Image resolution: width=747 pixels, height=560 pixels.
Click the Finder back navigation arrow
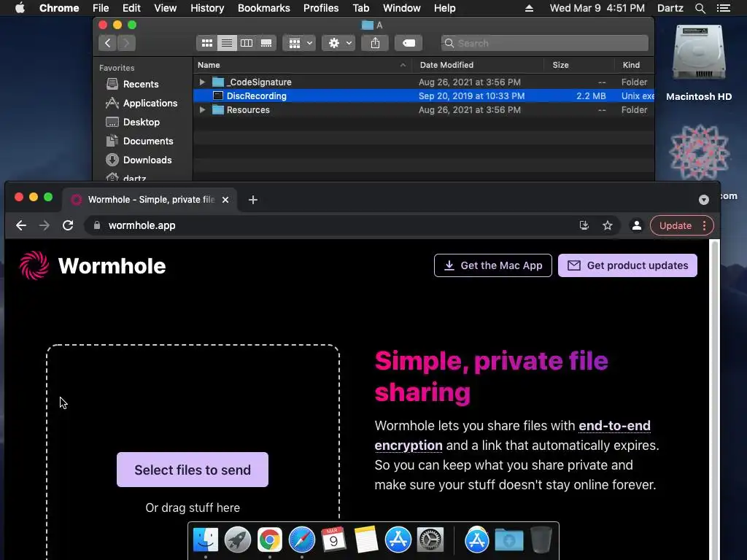(x=108, y=43)
